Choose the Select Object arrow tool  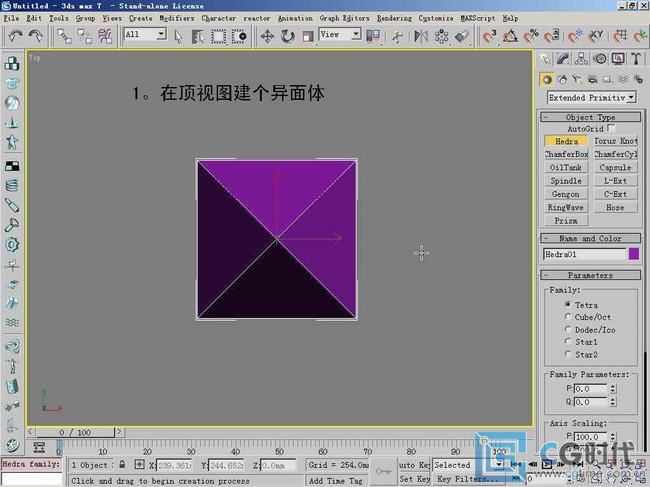(178, 36)
